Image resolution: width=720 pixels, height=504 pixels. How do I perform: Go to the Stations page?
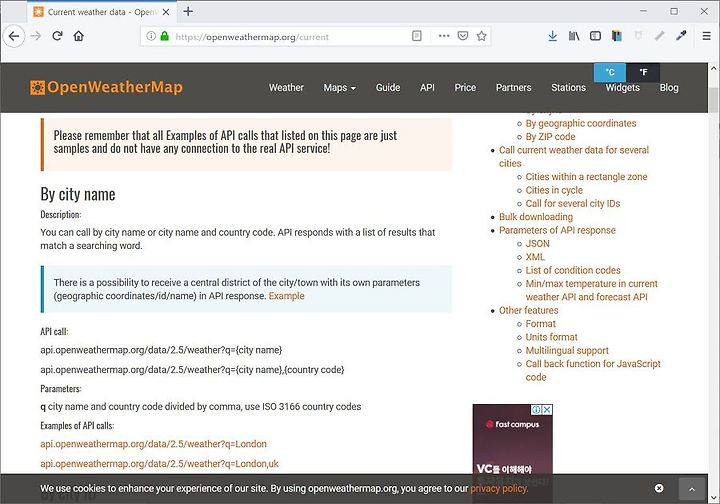pos(568,88)
